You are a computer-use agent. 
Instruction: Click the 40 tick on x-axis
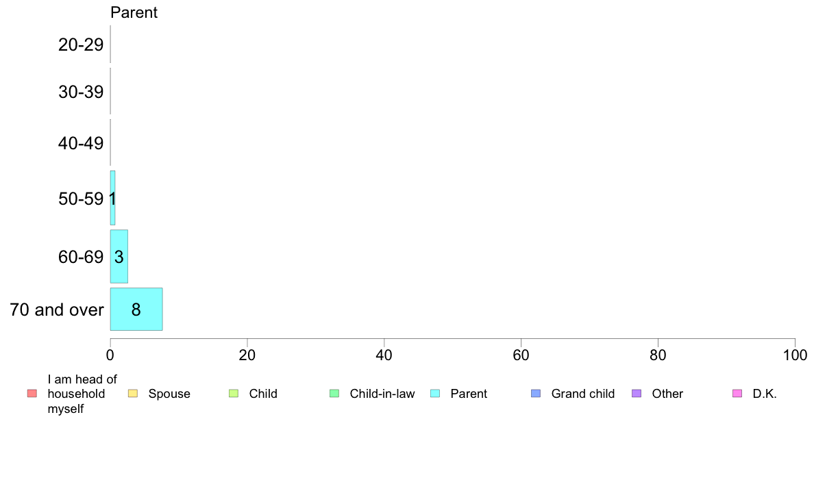pos(384,355)
